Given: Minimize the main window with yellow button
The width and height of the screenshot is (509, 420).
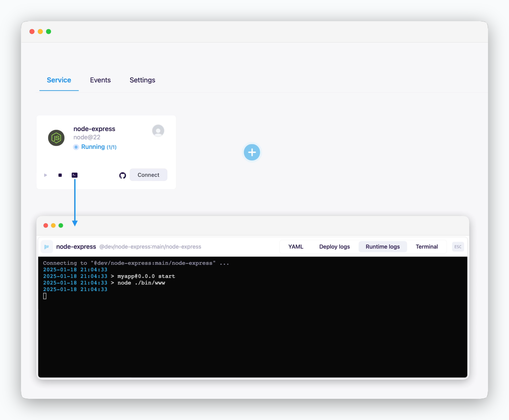Looking at the screenshot, I should [x=40, y=31].
